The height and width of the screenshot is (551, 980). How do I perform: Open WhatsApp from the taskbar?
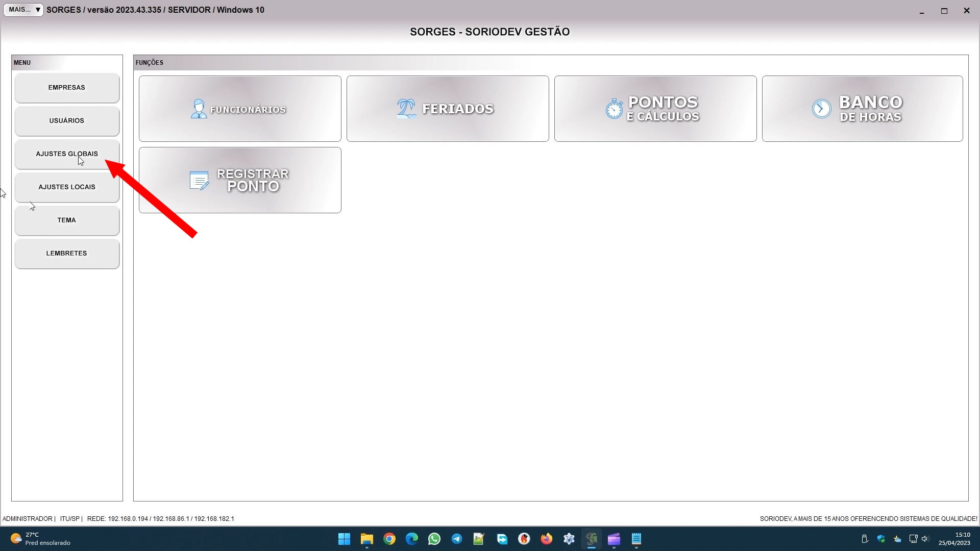(434, 539)
